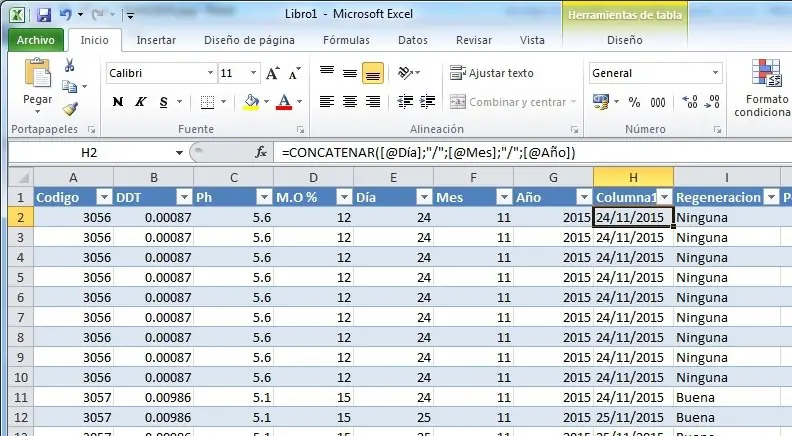Screen dimensions: 792x436
Task: Click the Decrease Indent icon
Action: (x=405, y=102)
